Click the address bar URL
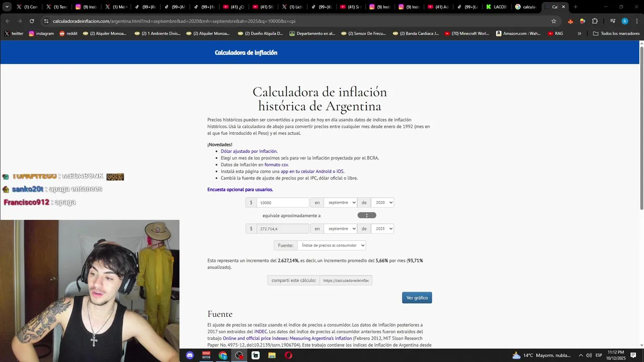Image resolution: width=644 pixels, height=362 pixels. coord(174,21)
